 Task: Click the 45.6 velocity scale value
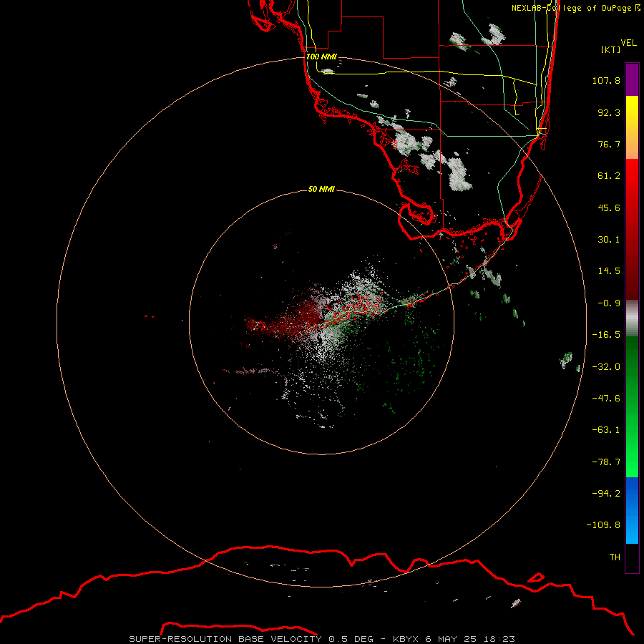609,208
